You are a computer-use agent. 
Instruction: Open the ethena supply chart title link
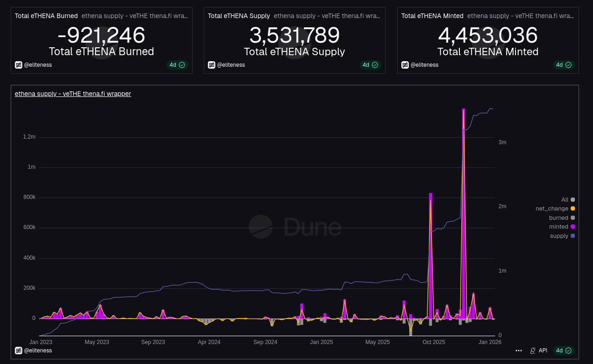(x=73, y=94)
